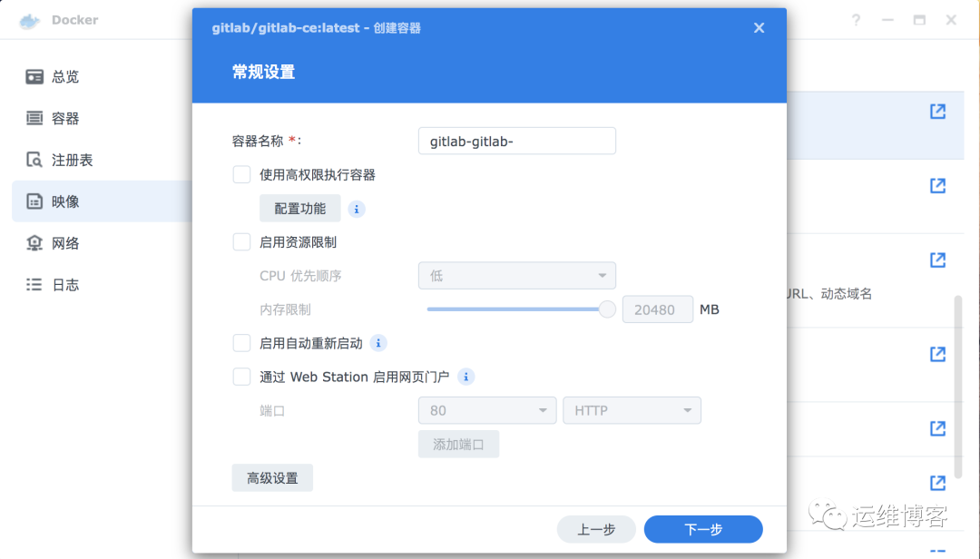This screenshot has width=980, height=559.
Task: Click the help question mark in Docker window
Action: pos(856,20)
